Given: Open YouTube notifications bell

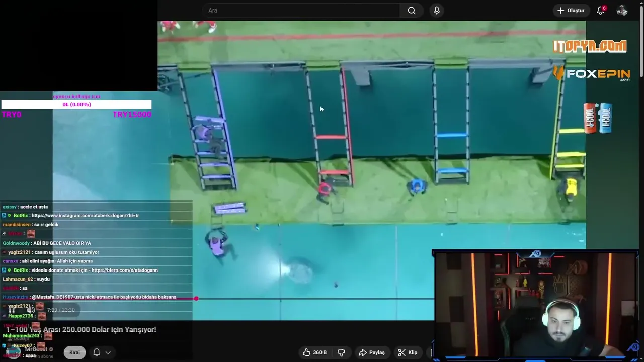Looking at the screenshot, I should click(x=600, y=11).
